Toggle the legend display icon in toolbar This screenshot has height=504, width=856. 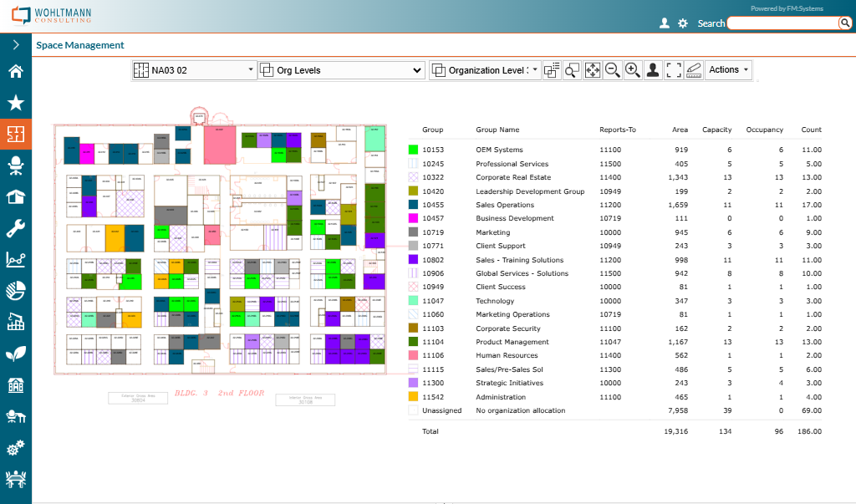click(x=552, y=70)
